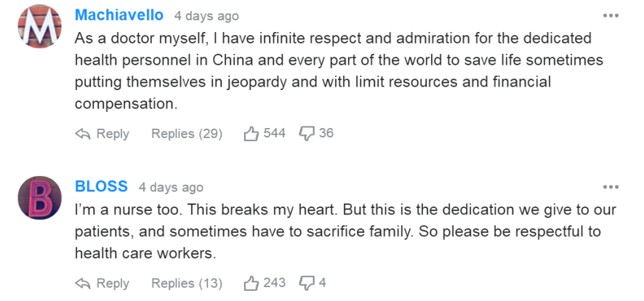644x301 pixels.
Task: Click BLOSS's pink letter B avatar
Action: point(39,198)
